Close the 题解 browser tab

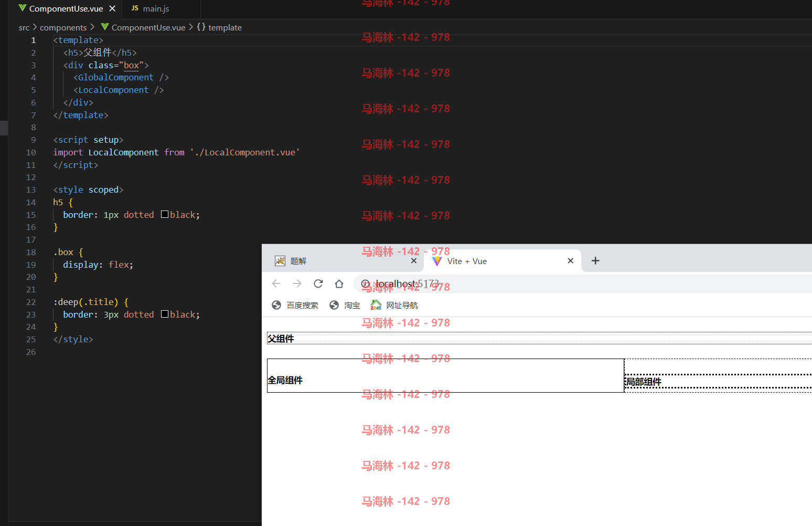coord(414,261)
